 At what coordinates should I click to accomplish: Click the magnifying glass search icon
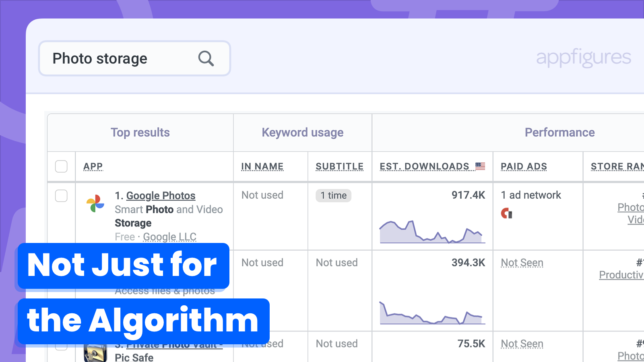pyautogui.click(x=206, y=59)
